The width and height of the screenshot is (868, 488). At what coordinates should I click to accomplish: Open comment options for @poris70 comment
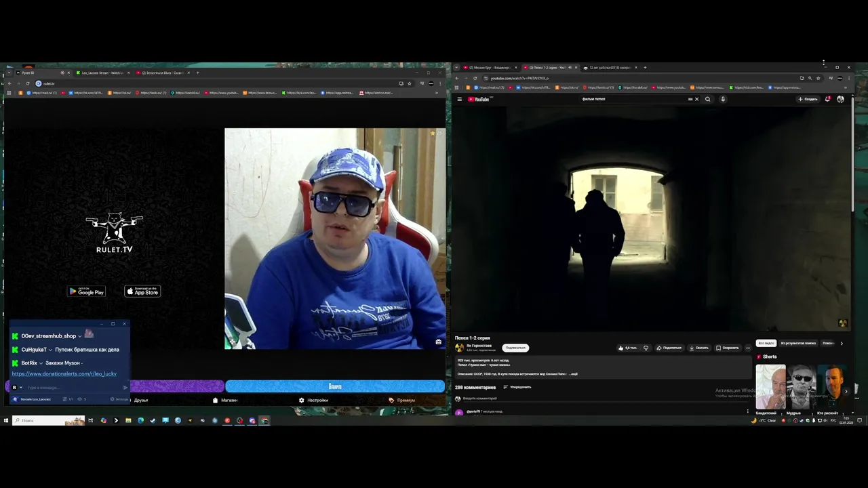(748, 411)
